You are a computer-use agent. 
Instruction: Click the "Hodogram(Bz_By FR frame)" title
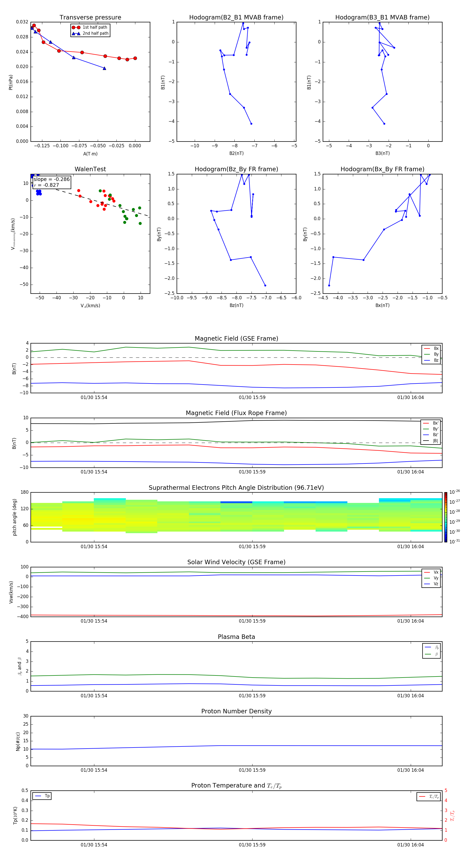236,169
